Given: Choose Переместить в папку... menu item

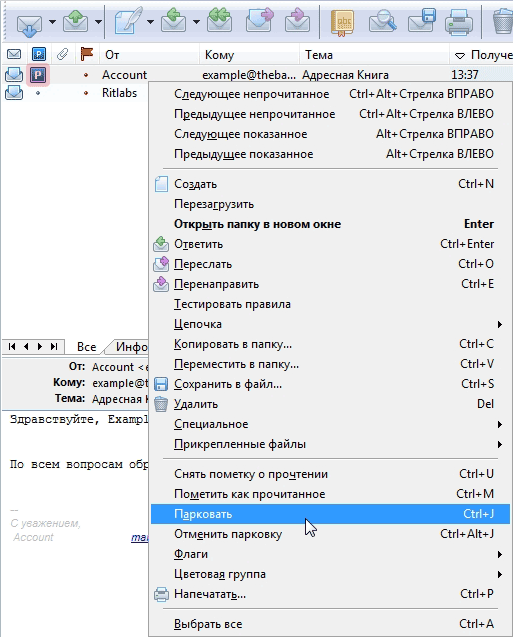Looking at the screenshot, I should (329, 364).
